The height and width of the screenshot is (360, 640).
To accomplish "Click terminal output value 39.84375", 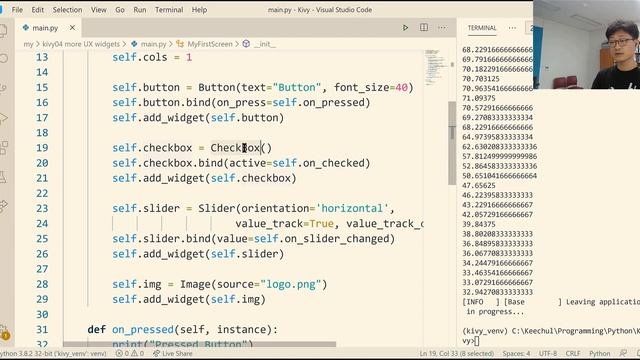I will click(479, 224).
